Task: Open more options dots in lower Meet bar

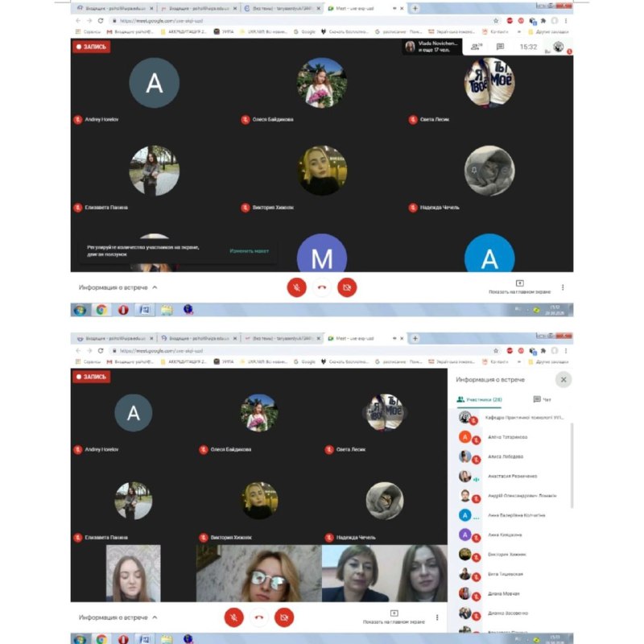Action: point(437,617)
